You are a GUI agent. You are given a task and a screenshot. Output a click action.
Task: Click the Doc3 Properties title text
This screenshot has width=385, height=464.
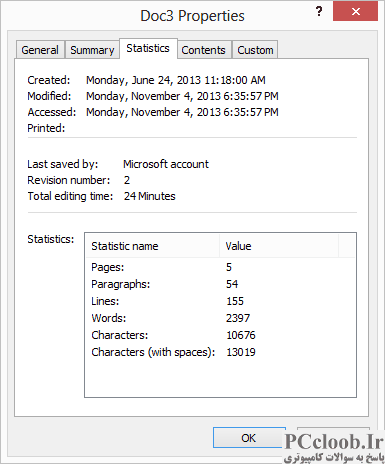(x=192, y=16)
